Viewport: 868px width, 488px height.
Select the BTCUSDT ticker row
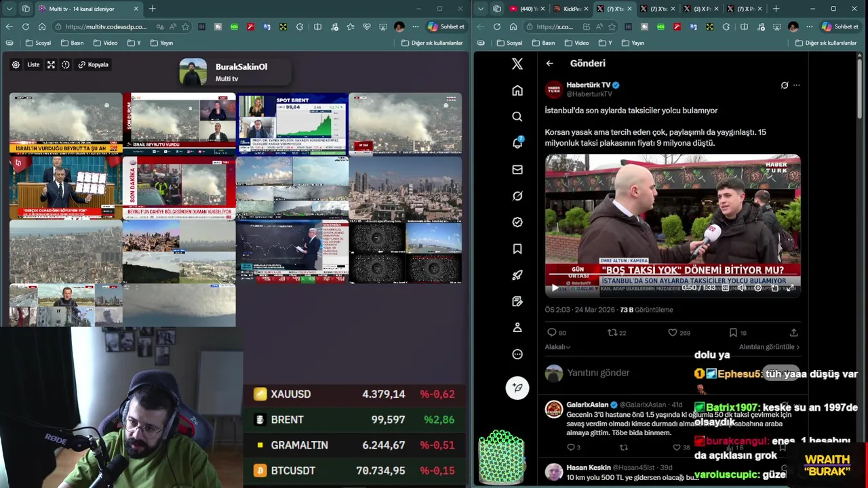point(355,470)
